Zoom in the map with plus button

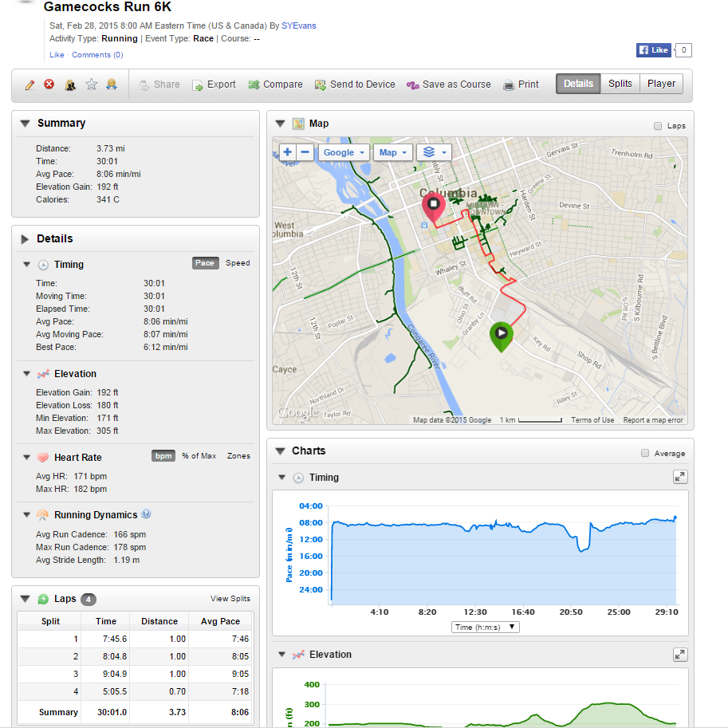click(x=287, y=152)
